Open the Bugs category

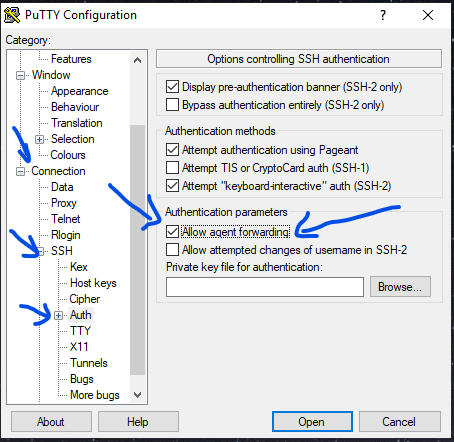82,379
